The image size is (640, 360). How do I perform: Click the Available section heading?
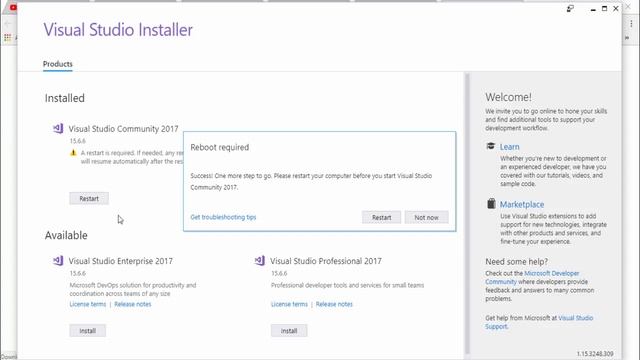[66, 236]
